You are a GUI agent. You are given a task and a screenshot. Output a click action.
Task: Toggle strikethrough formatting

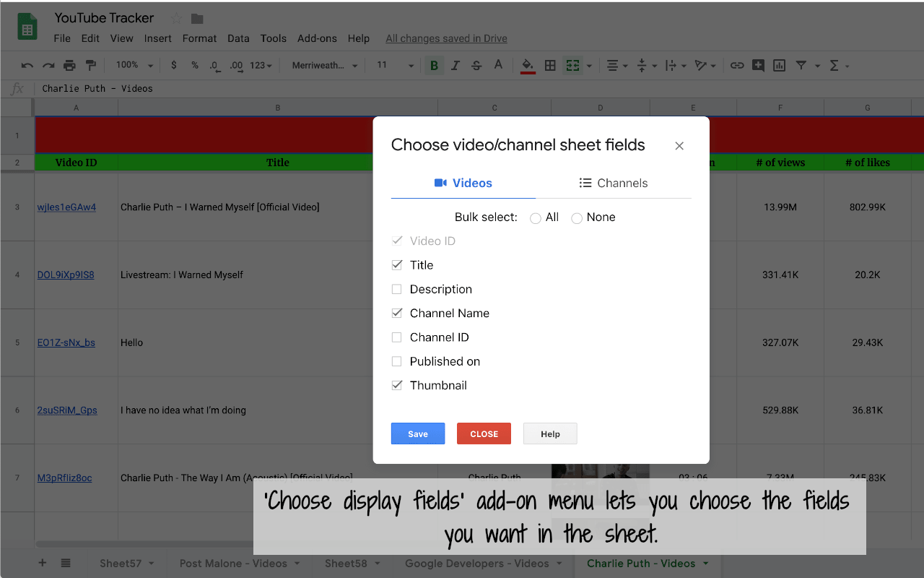(x=476, y=66)
